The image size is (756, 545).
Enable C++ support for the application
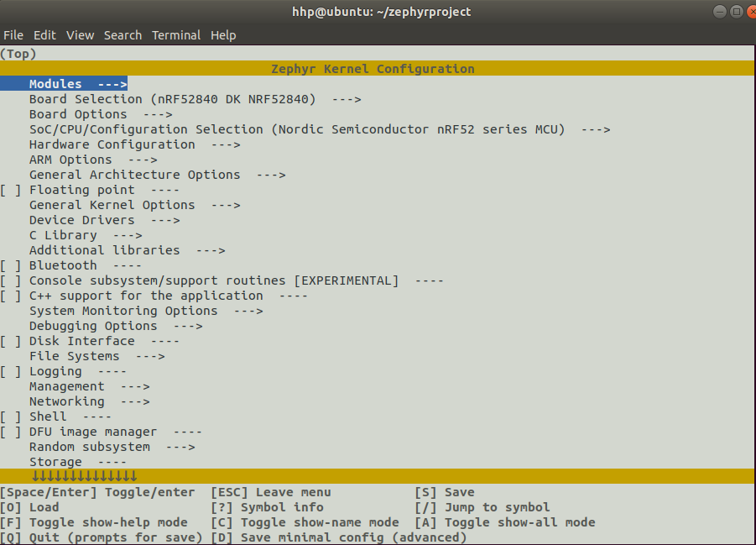[x=11, y=295]
